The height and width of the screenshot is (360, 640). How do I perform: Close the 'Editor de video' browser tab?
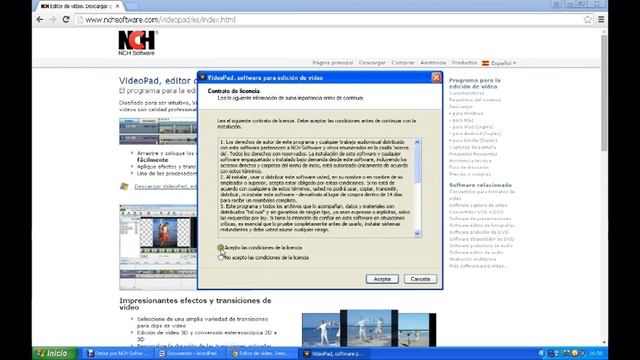pos(118,6)
